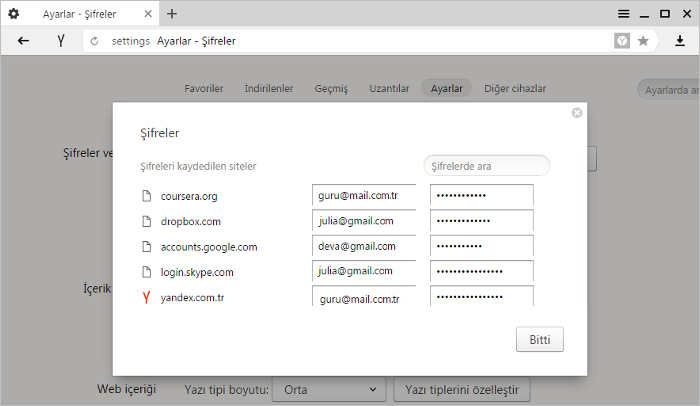Select the coursera.org username field
Viewport: 700px width, 406px height.
click(x=364, y=195)
